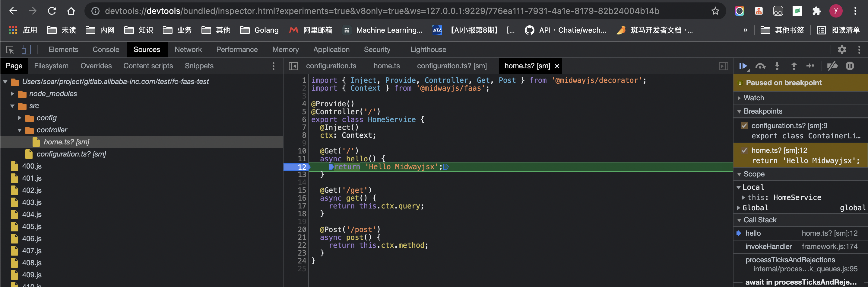Screen dimensions: 868x287
Task: Open home.ts editor tab
Action: tap(386, 66)
